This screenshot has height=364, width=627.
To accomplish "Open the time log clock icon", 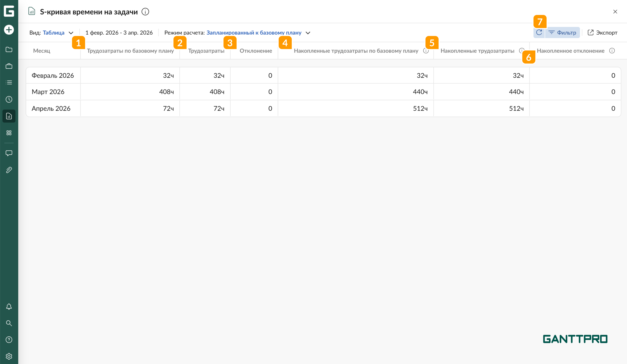I will 9,100.
